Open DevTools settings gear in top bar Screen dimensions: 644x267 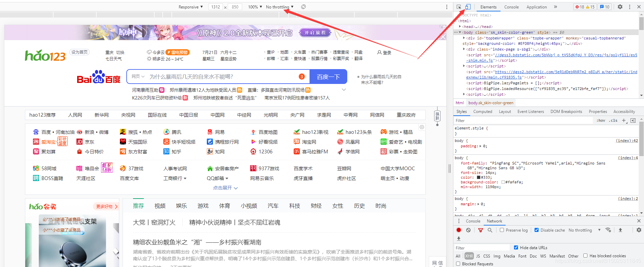pos(620,7)
